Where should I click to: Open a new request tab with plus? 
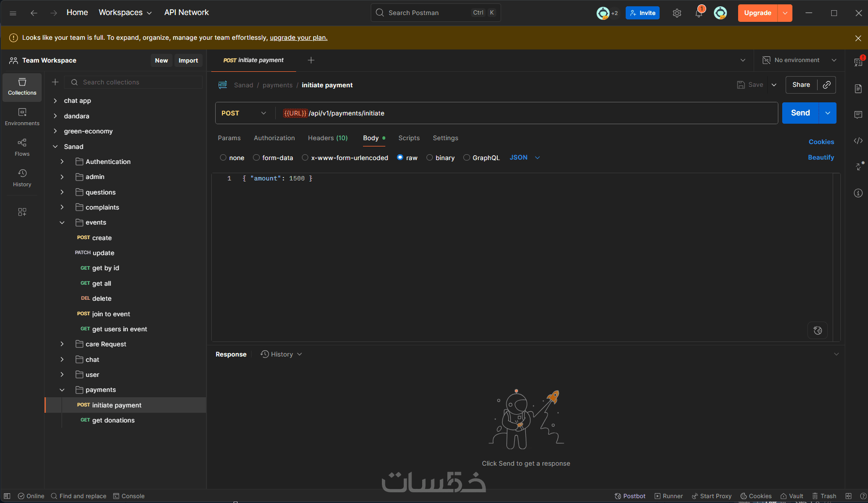click(311, 60)
